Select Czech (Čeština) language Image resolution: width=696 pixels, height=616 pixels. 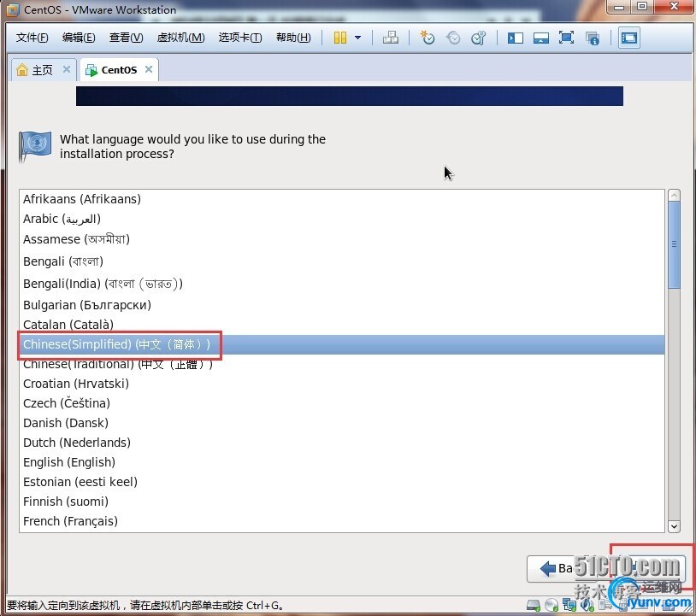point(342,403)
